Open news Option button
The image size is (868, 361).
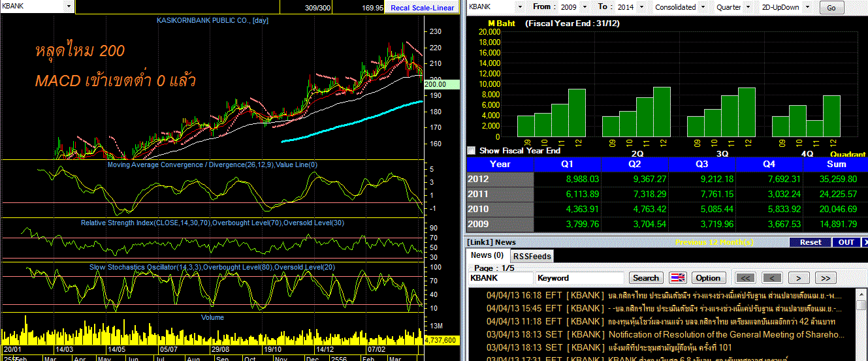pos(708,277)
